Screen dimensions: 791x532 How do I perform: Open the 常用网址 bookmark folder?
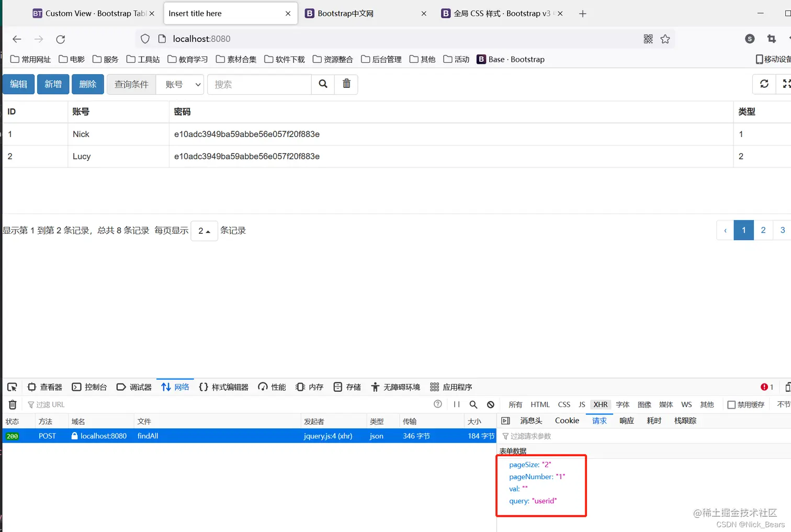[31, 59]
